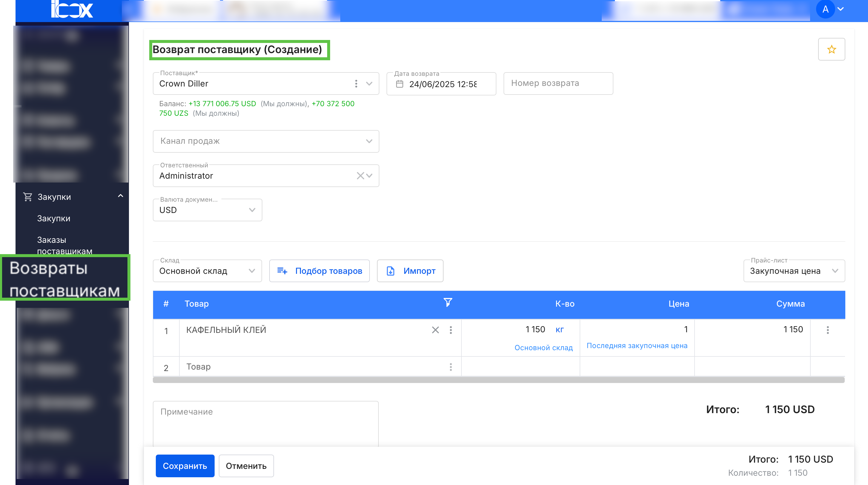Clear the Administrator responsible field
The image size is (868, 485).
coord(360,175)
